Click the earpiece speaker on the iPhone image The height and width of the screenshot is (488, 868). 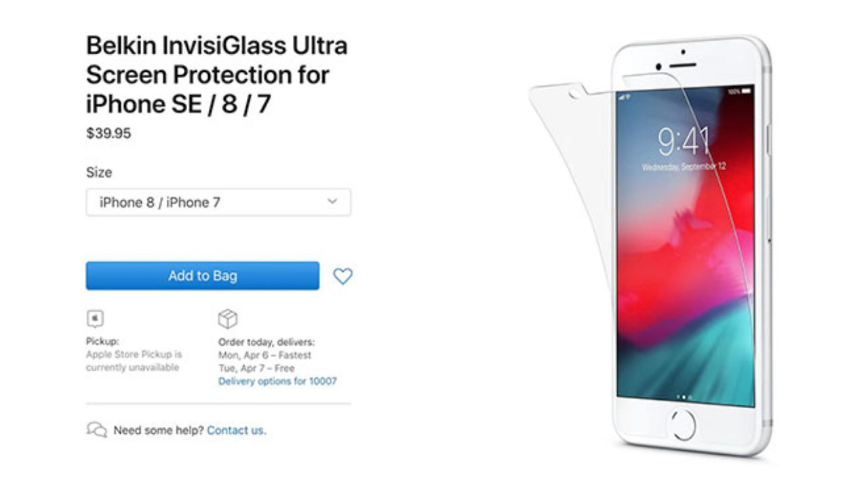(683, 66)
